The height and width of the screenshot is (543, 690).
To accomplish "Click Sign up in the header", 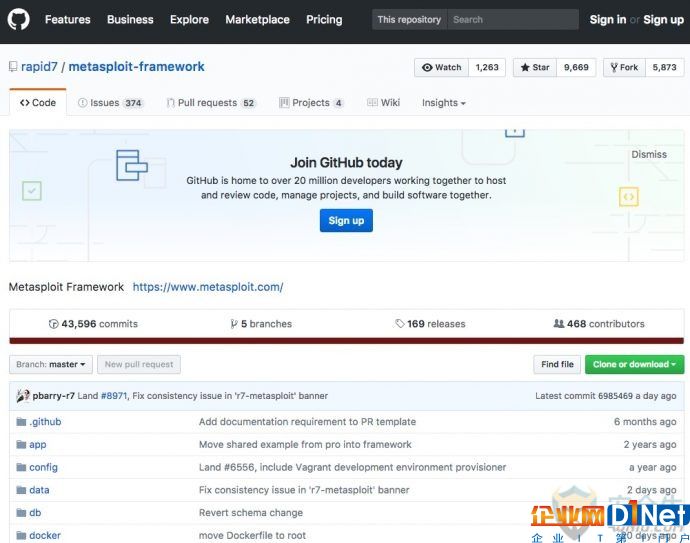I will click(664, 19).
